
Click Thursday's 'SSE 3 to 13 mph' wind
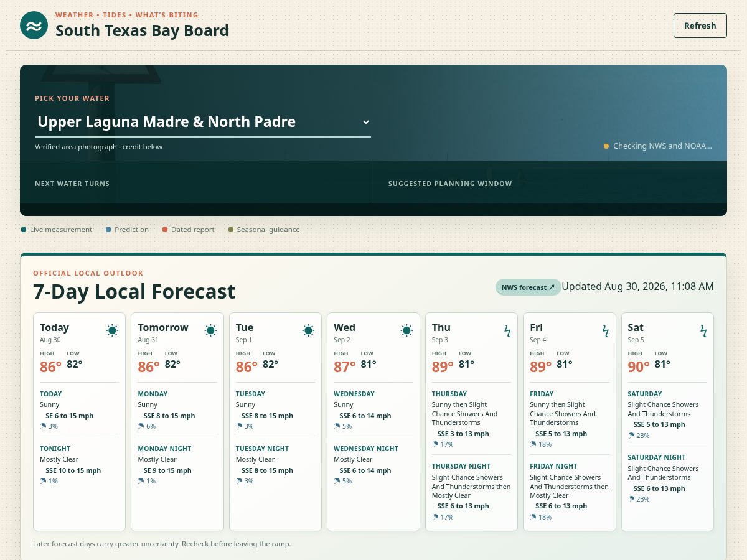click(x=463, y=434)
